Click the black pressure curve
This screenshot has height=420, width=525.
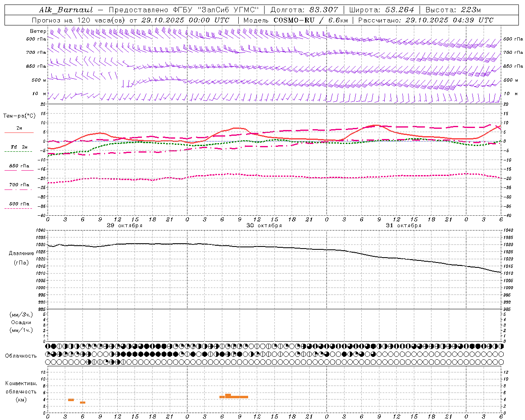[275, 247]
